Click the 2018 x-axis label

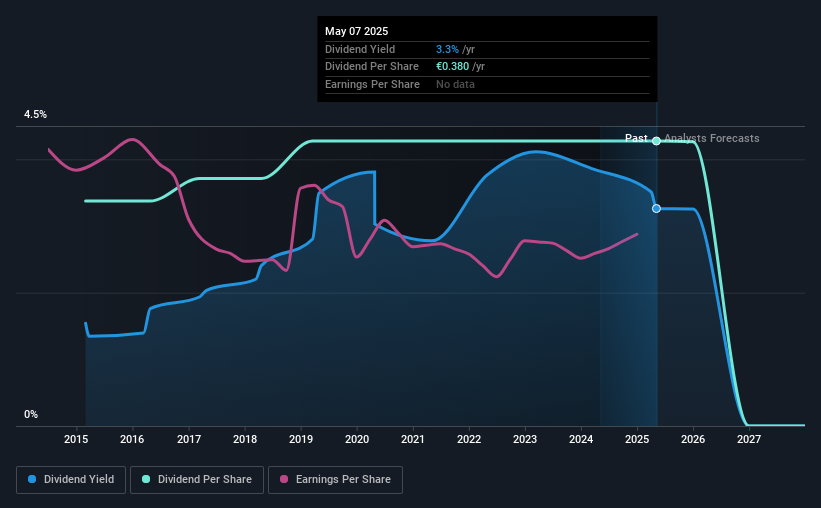click(x=245, y=439)
